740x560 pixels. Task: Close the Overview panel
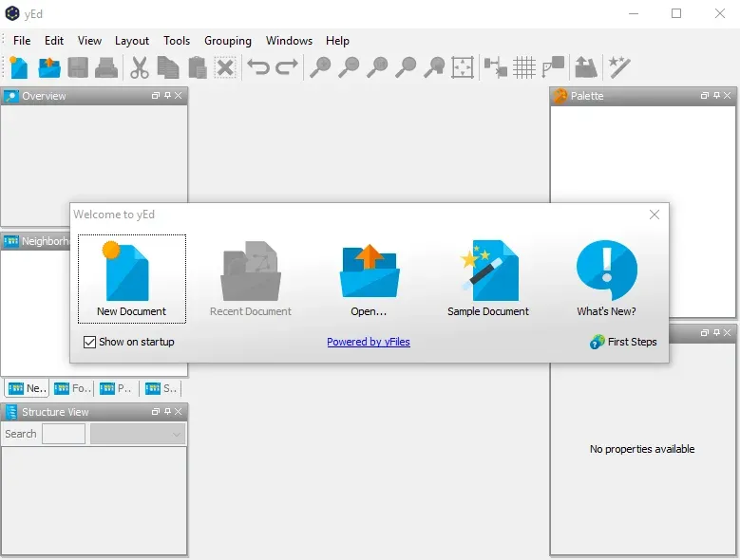coord(179,95)
